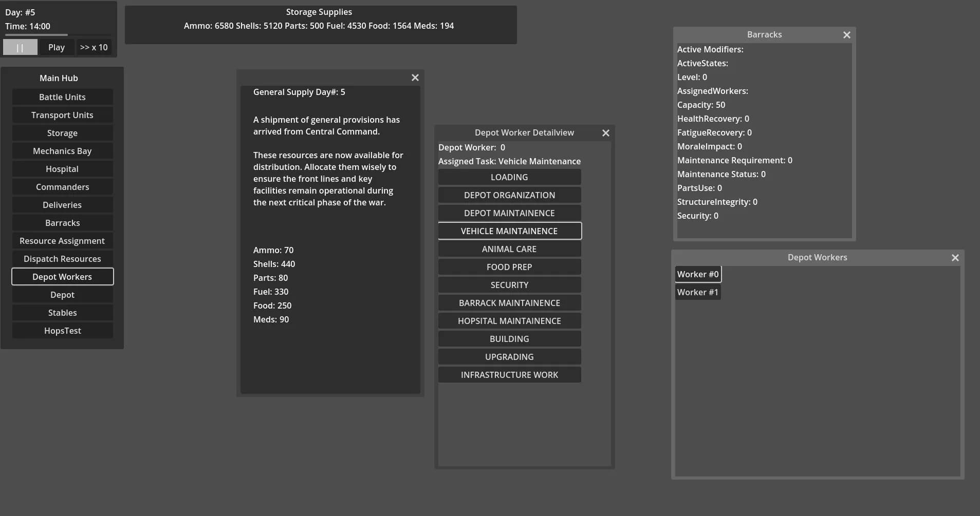The width and height of the screenshot is (980, 516).
Task: Select VEHICLE MAINTAINENCE task
Action: (509, 231)
